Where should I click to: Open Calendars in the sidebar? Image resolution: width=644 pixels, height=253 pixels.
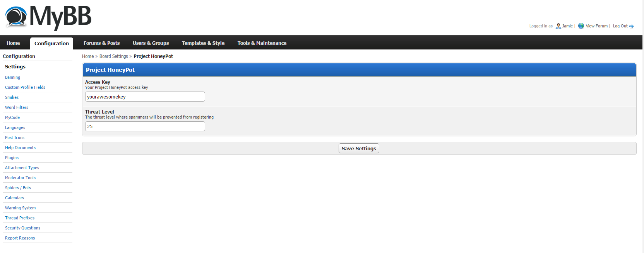(14, 198)
